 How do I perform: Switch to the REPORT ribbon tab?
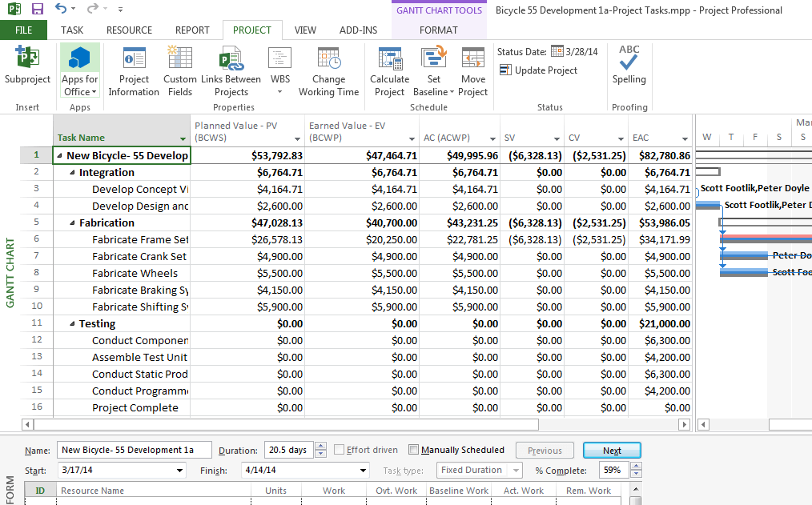click(x=192, y=30)
